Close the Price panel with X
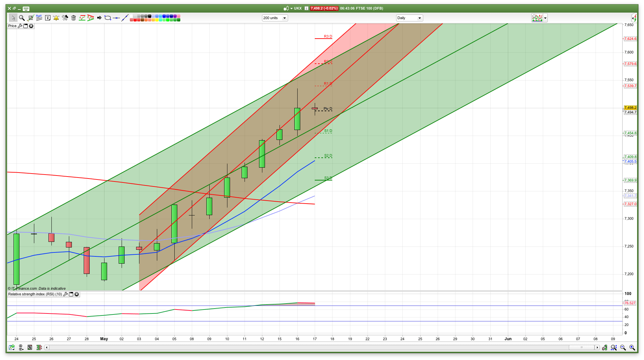 [31, 26]
